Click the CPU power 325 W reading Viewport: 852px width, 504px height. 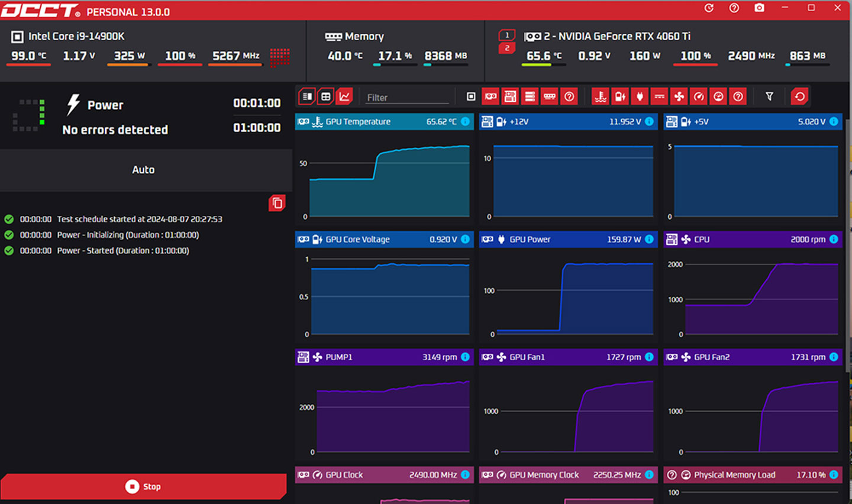(x=129, y=56)
